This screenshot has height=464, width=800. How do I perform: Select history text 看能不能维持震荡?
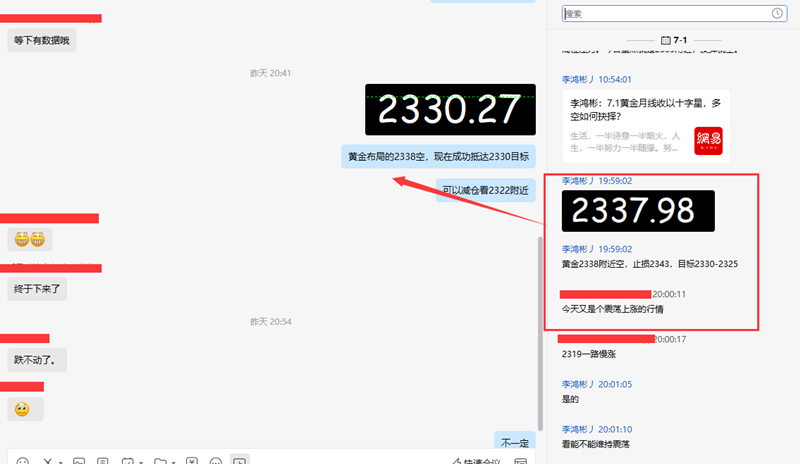pos(595,444)
